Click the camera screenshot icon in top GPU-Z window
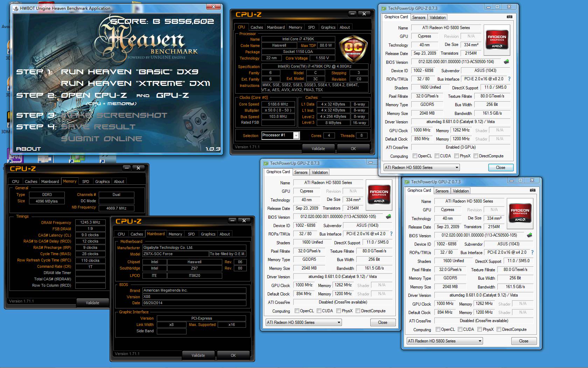588x368 pixels. tap(510, 17)
